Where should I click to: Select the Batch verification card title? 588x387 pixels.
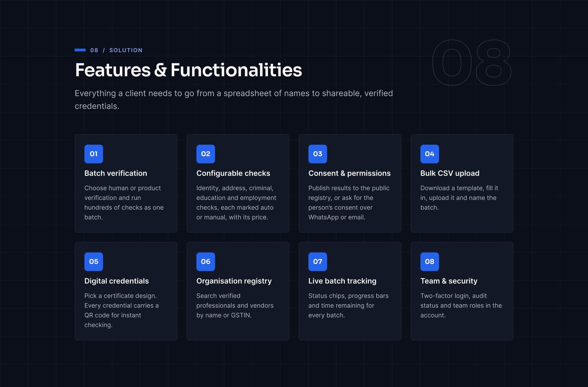click(116, 173)
